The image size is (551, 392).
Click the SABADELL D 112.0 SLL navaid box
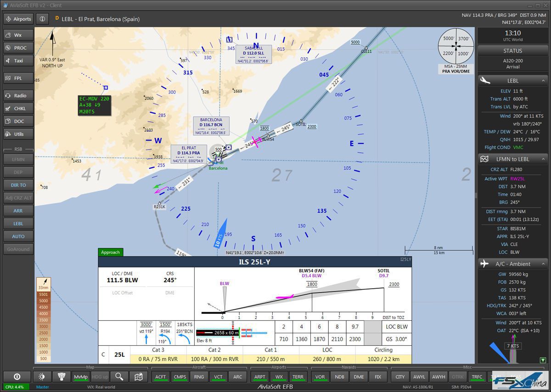pyautogui.click(x=254, y=54)
